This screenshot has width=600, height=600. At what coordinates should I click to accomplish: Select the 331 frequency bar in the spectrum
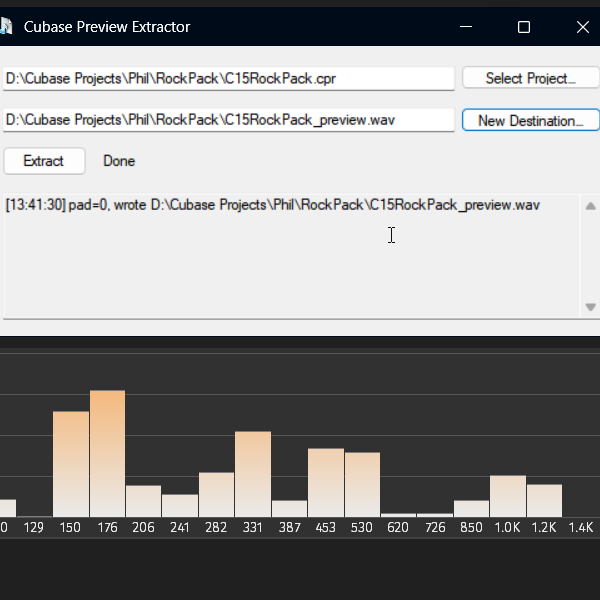(253, 474)
